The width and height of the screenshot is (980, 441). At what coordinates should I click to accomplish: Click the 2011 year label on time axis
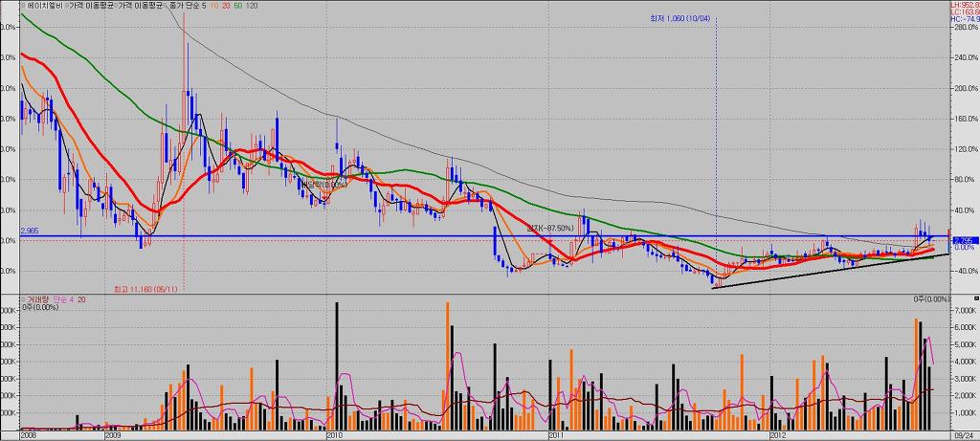(556, 434)
